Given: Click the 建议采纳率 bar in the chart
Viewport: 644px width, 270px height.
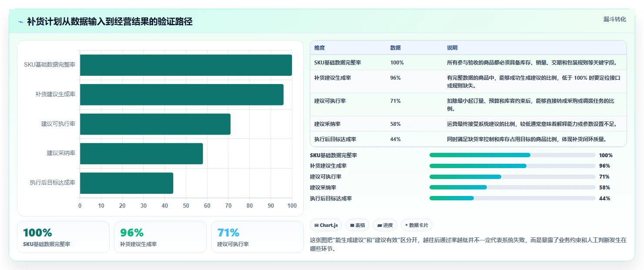Looking at the screenshot, I should point(141,154).
